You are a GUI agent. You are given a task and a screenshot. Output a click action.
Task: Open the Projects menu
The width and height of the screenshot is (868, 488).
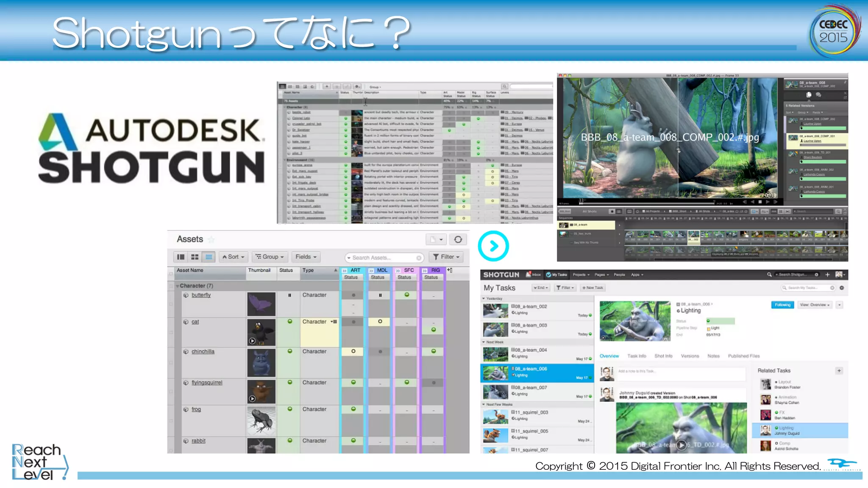click(x=581, y=274)
